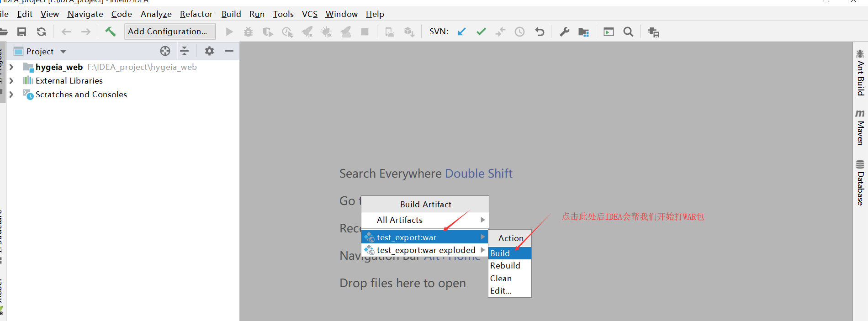Click the Run play icon
This screenshot has height=321, width=868.
229,32
